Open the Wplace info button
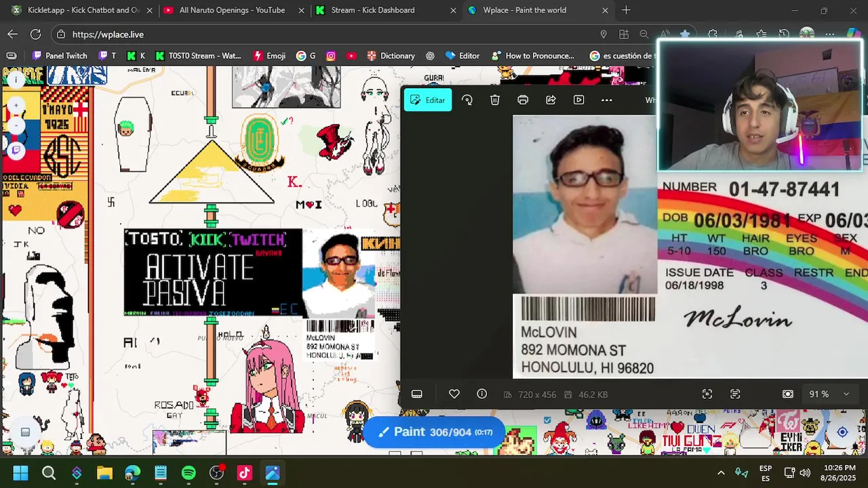This screenshot has width=868, height=488. coord(15,80)
